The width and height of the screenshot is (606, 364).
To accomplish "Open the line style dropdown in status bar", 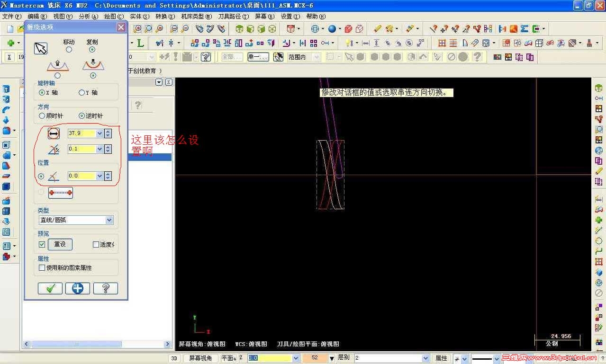I will (x=497, y=358).
